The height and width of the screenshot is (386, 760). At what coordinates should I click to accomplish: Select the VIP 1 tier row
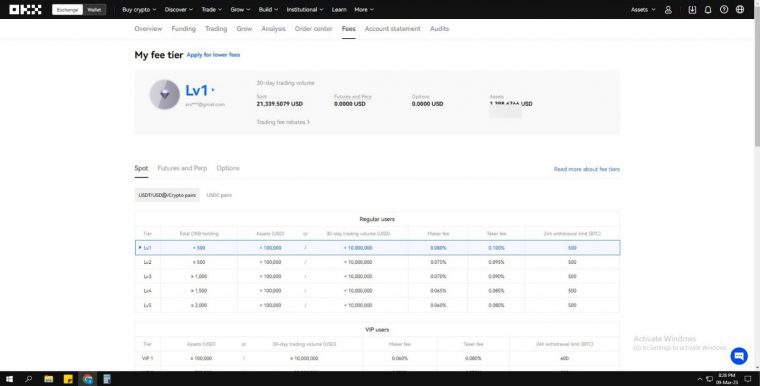click(377, 358)
